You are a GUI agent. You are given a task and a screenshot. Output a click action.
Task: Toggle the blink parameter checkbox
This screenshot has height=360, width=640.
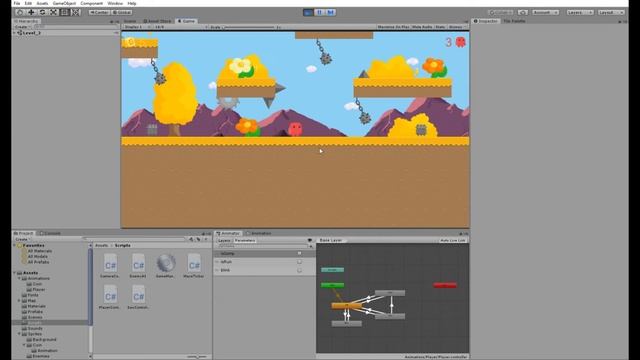coord(300,270)
